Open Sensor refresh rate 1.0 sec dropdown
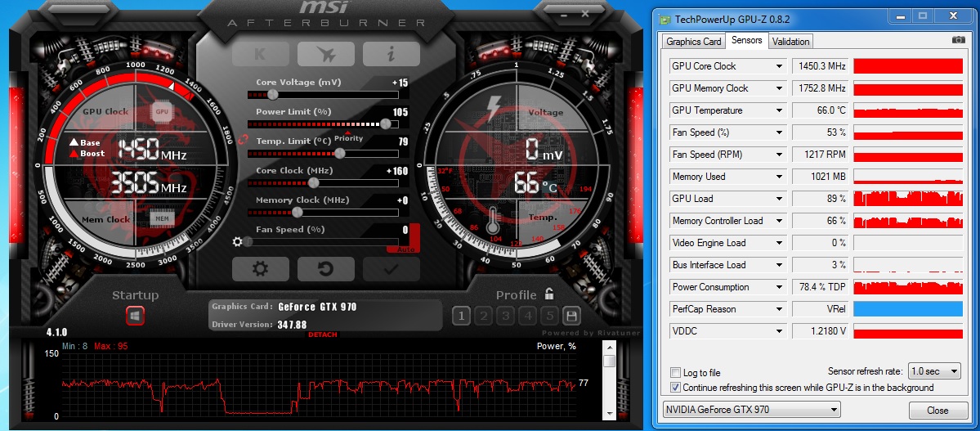This screenshot has width=980, height=431. click(x=934, y=371)
